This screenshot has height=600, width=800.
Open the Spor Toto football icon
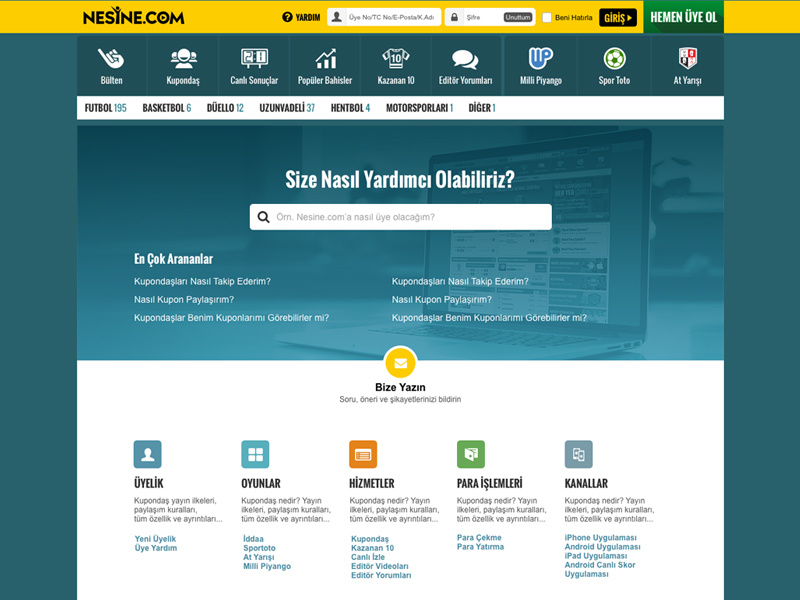pyautogui.click(x=614, y=58)
